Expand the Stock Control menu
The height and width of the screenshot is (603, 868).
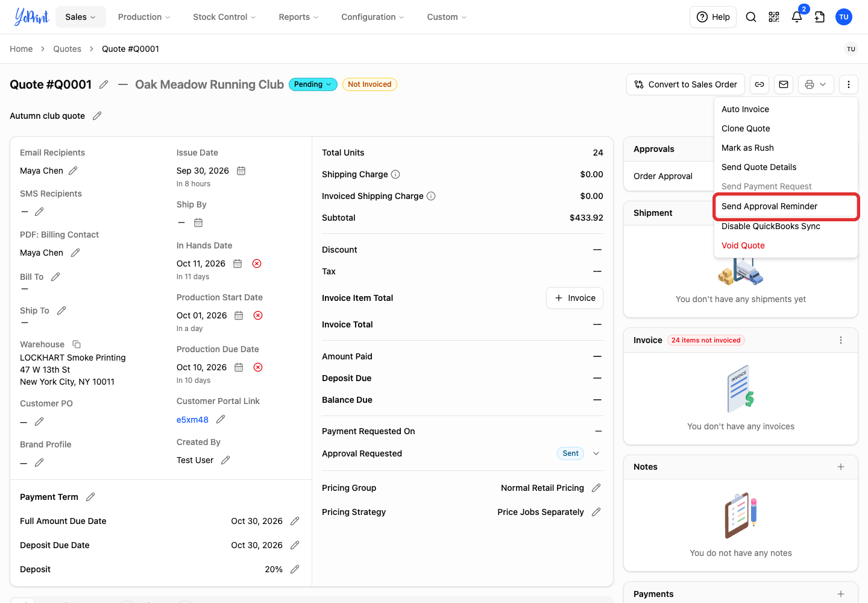[224, 17]
